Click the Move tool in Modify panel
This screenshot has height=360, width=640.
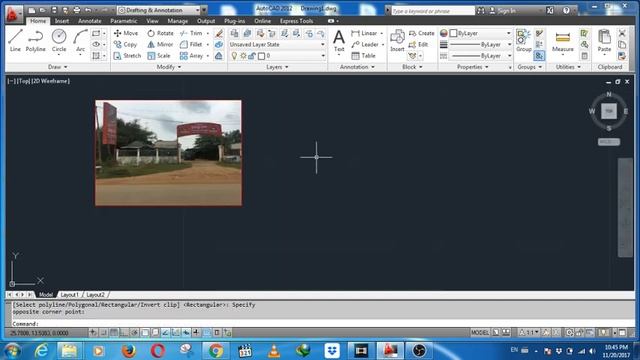coord(126,33)
